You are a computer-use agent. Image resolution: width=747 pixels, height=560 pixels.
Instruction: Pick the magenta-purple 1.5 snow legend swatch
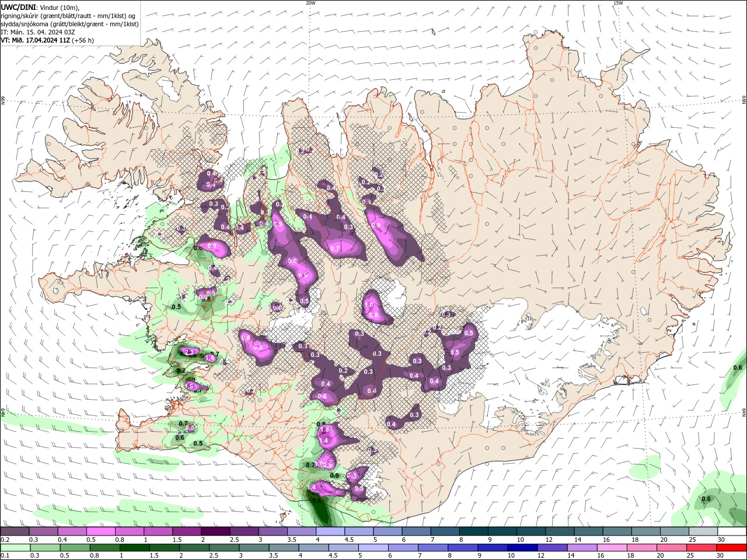[187, 531]
